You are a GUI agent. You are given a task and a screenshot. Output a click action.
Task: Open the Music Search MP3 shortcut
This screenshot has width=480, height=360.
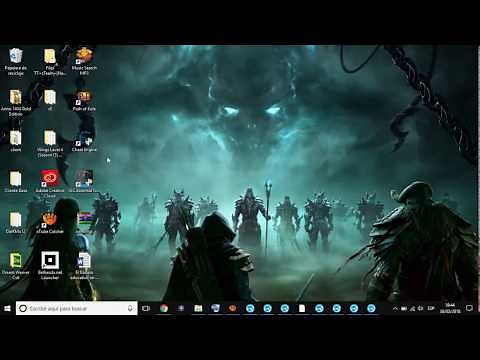pos(84,61)
